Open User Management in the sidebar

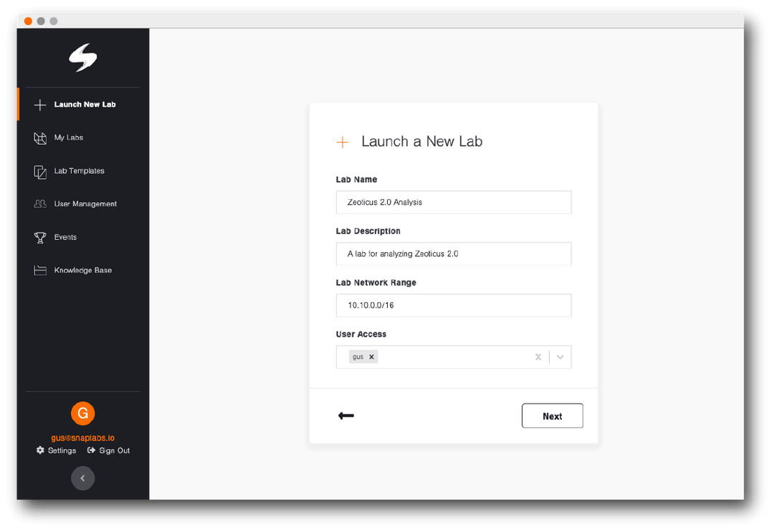[85, 203]
